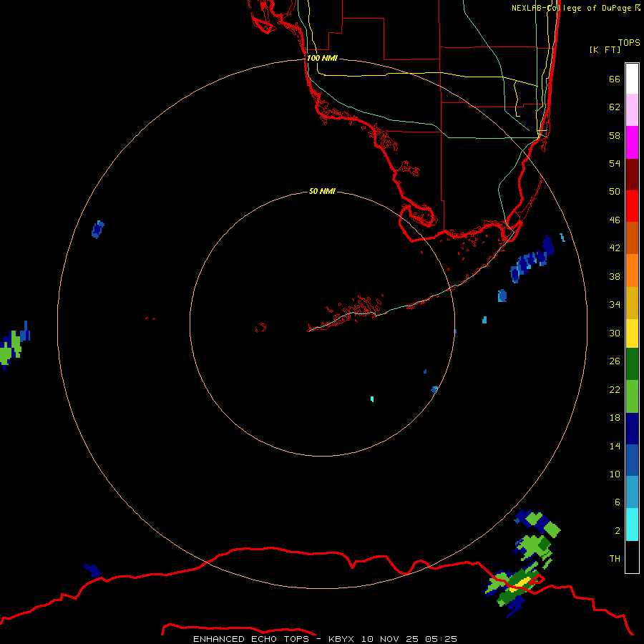This screenshot has width=644, height=644.
Task: Select the bright red legend swatch
Action: coord(632,206)
